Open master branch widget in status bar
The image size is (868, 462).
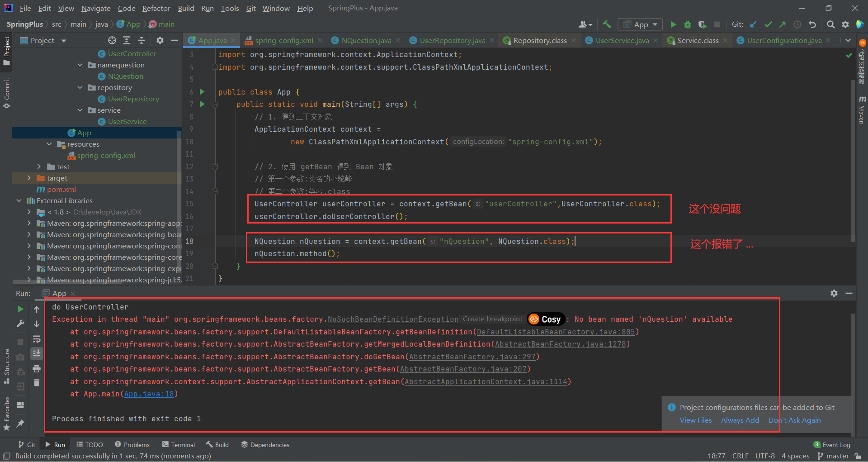click(834, 456)
